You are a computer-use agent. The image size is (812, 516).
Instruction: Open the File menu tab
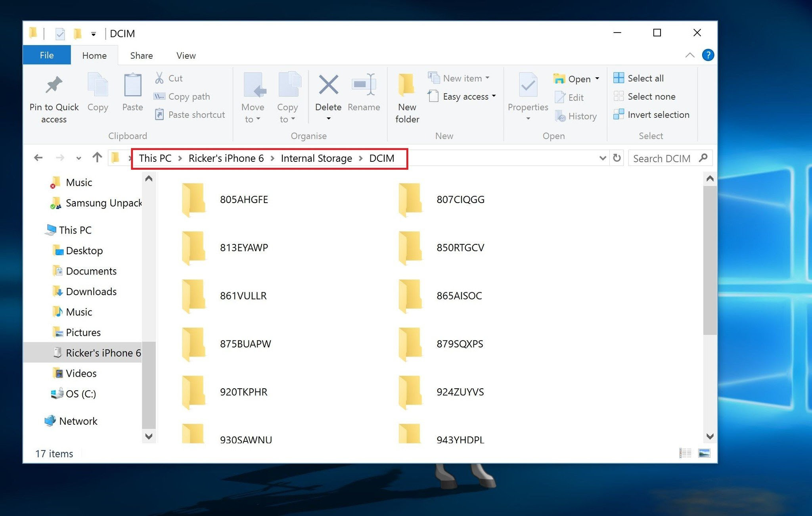coord(46,55)
